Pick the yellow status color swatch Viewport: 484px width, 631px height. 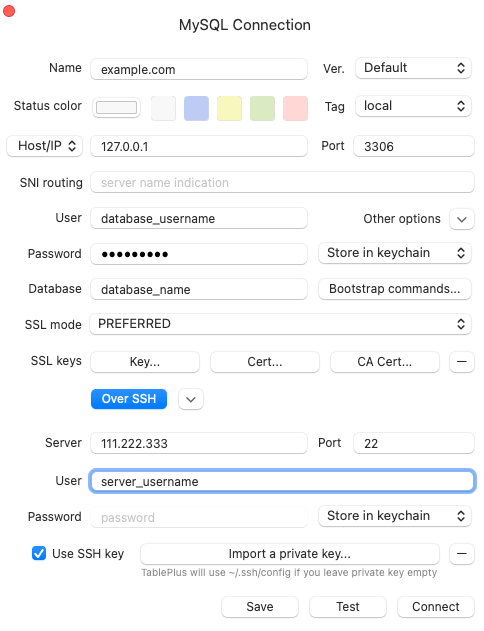coord(229,108)
